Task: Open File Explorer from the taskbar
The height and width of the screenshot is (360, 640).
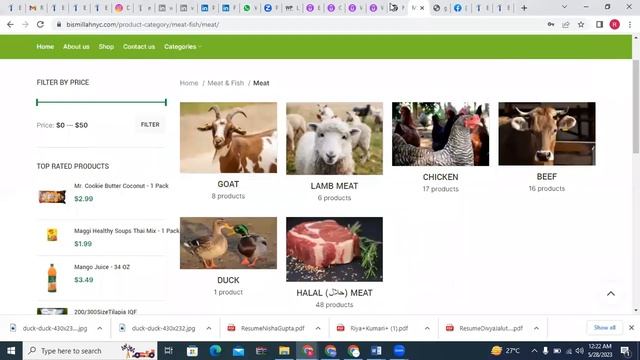Action: pyautogui.click(x=284, y=351)
